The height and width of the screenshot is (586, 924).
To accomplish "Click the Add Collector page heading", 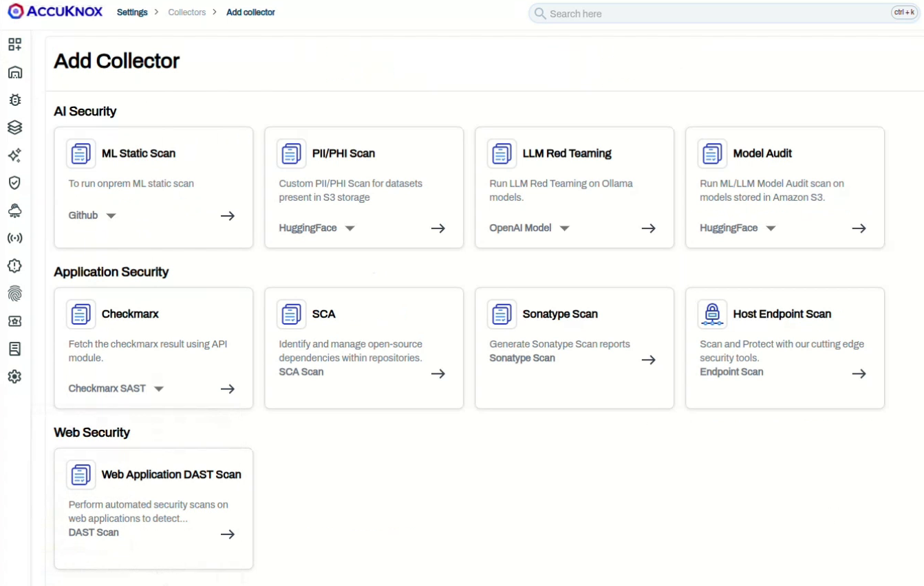I will [117, 61].
